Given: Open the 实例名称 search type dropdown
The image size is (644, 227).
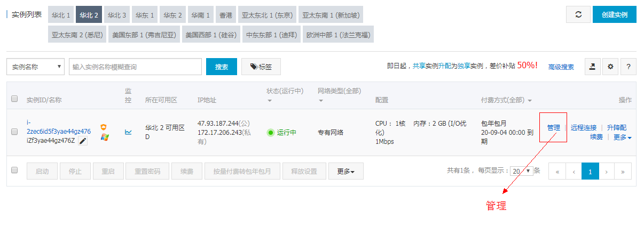Looking at the screenshot, I should click(x=35, y=67).
